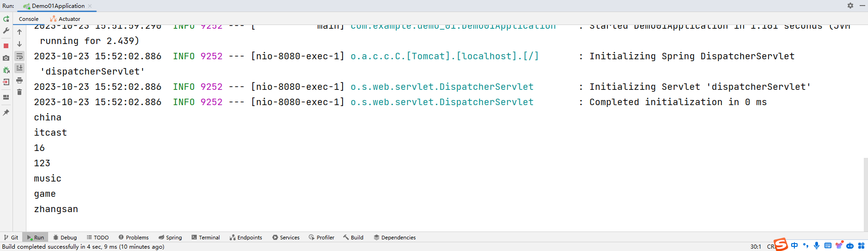Toggle Sogou Chinese/English input mode
The width and height of the screenshot is (868, 251).
[x=794, y=245]
